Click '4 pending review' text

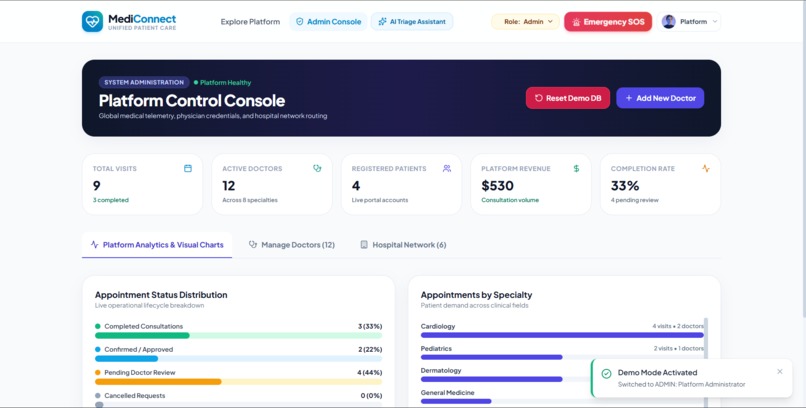point(634,200)
